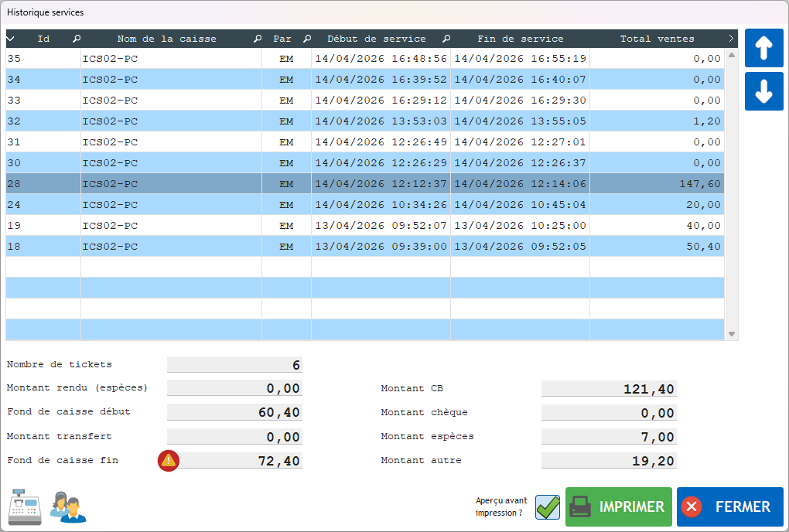Click the magnifier in Début de service header
The width and height of the screenshot is (789, 532).
click(x=446, y=39)
